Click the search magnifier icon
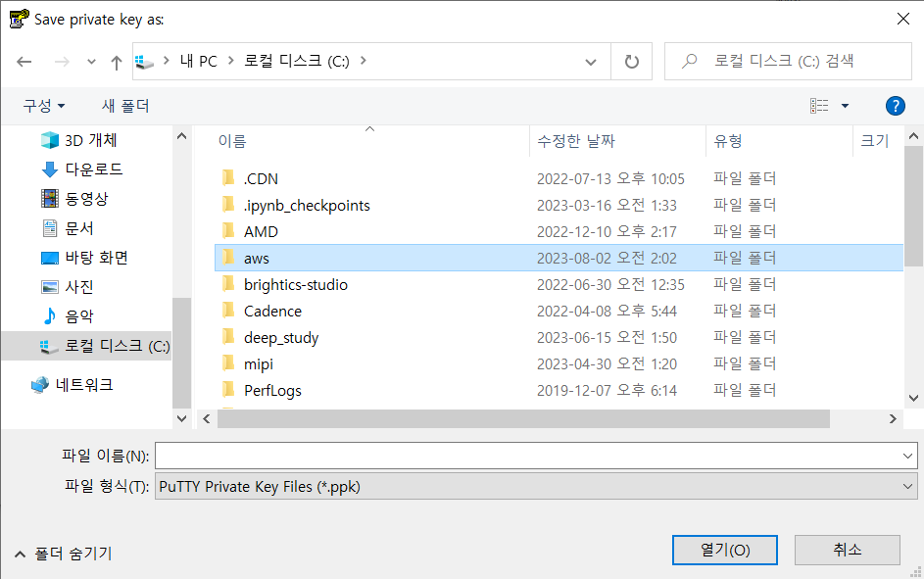This screenshot has height=579, width=924. (x=689, y=61)
